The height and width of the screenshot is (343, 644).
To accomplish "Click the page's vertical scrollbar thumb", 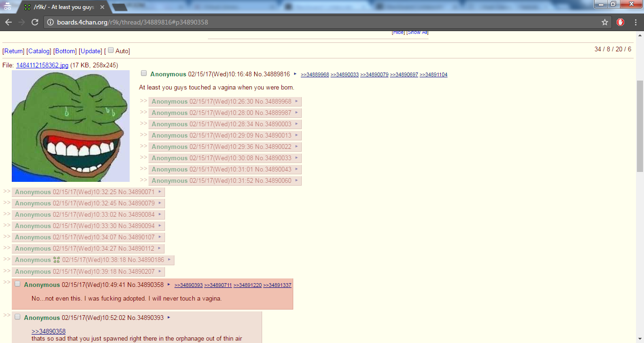I will click(640, 126).
